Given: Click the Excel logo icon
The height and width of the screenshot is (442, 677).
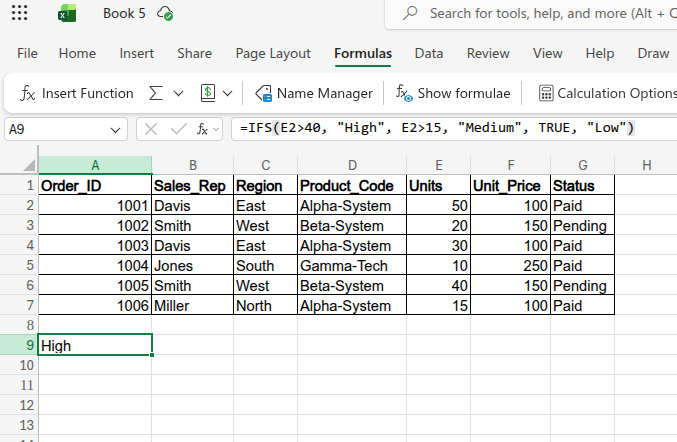Looking at the screenshot, I should click(67, 14).
